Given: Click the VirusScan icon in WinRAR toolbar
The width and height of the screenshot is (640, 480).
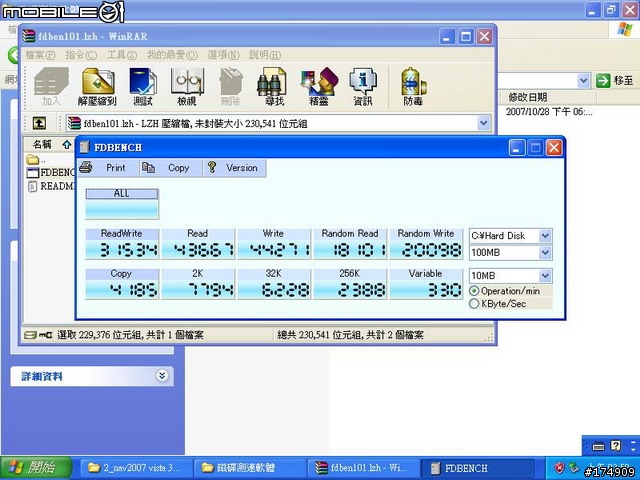Looking at the screenshot, I should click(413, 87).
